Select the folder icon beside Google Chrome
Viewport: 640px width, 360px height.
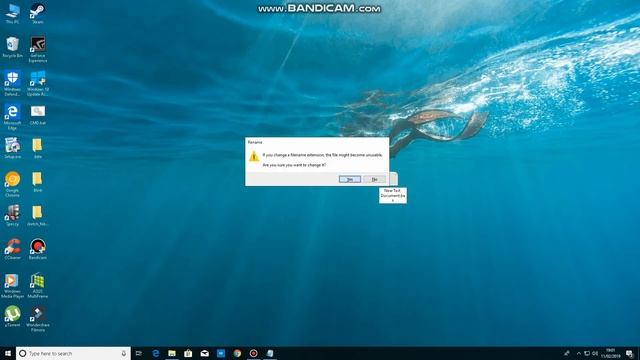[x=38, y=182]
